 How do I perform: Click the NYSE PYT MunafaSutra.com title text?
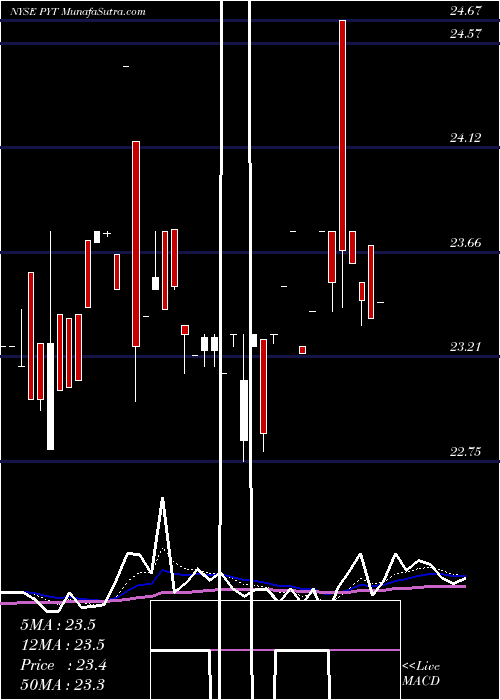[78, 11]
